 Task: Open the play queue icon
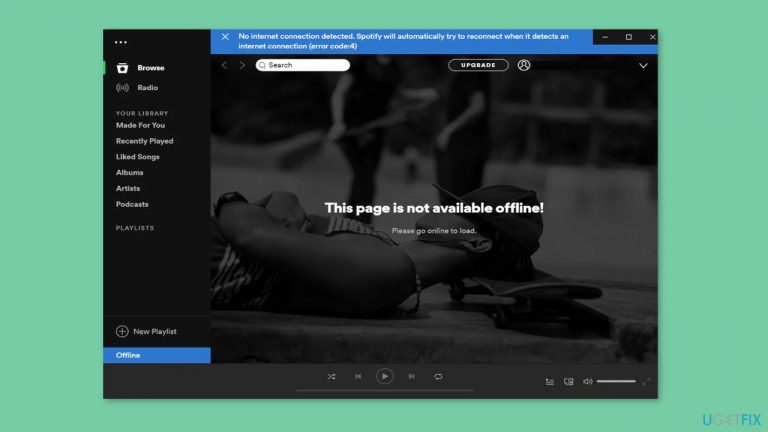click(x=550, y=382)
